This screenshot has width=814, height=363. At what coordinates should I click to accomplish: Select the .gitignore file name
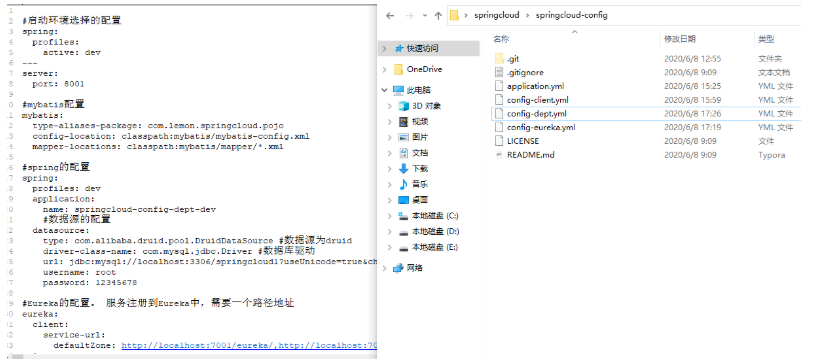[x=525, y=72]
